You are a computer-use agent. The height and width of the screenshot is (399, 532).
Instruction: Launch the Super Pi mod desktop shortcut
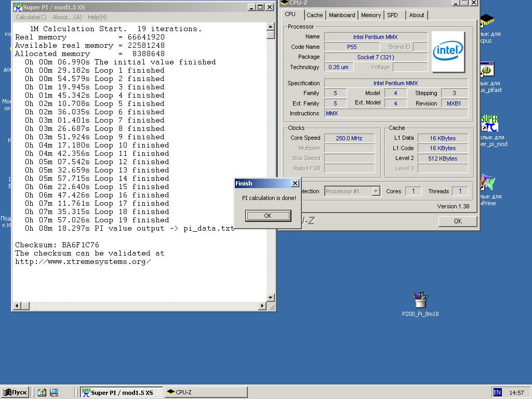(x=489, y=124)
